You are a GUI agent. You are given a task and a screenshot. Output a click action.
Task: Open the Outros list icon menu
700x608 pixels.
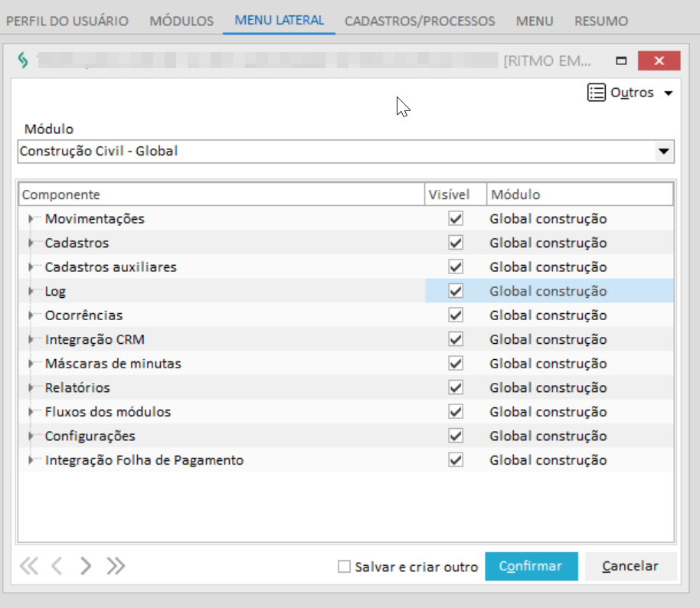(x=596, y=93)
